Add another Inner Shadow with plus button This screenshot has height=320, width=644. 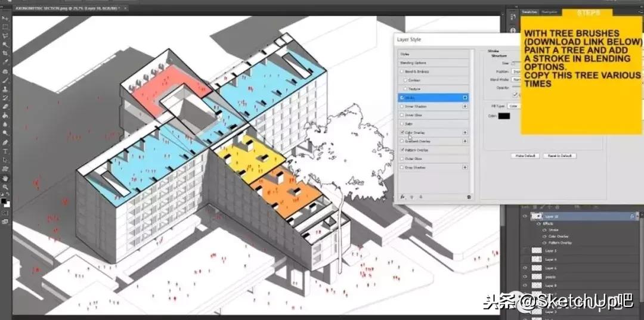465,106
